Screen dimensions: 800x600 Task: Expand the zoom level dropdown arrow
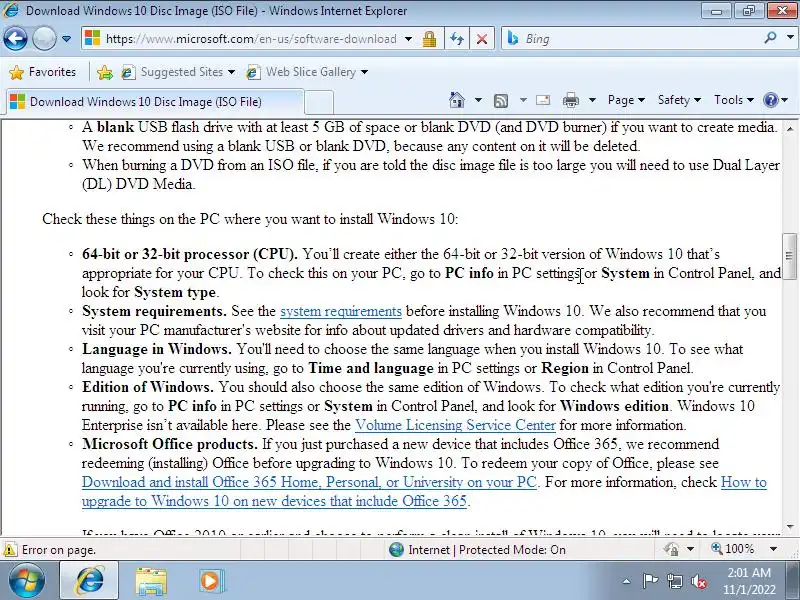pos(773,549)
